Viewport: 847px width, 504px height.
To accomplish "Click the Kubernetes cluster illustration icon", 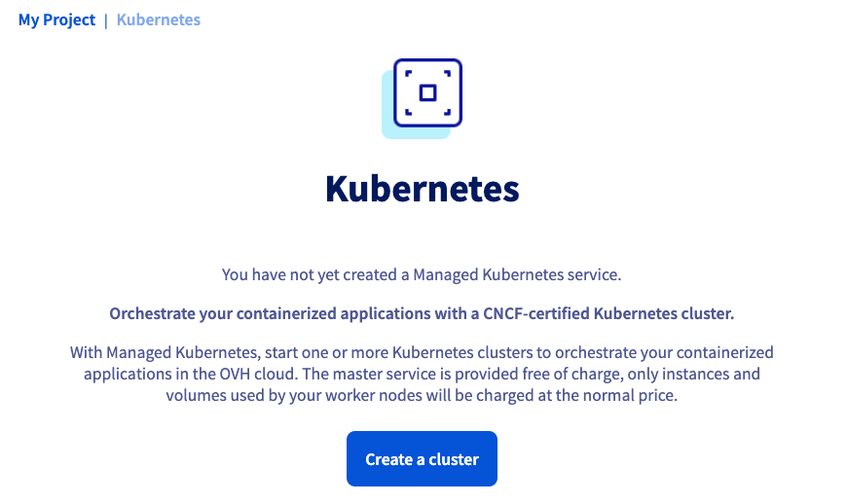I will click(422, 98).
